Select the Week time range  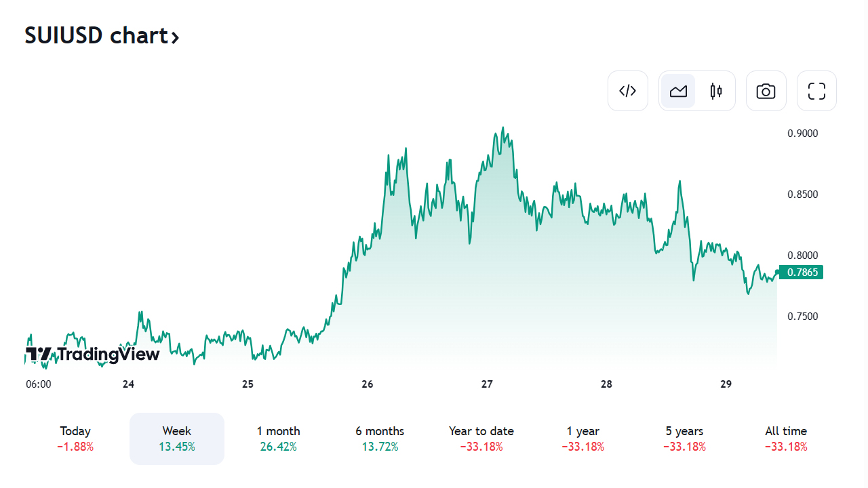(x=177, y=439)
